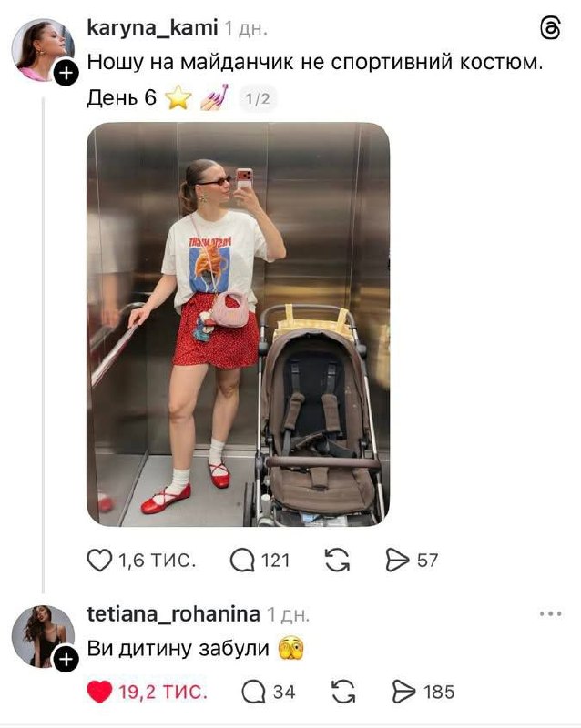Open the post timestamp 1 дн.
This screenshot has height=728, width=581.
(x=247, y=29)
